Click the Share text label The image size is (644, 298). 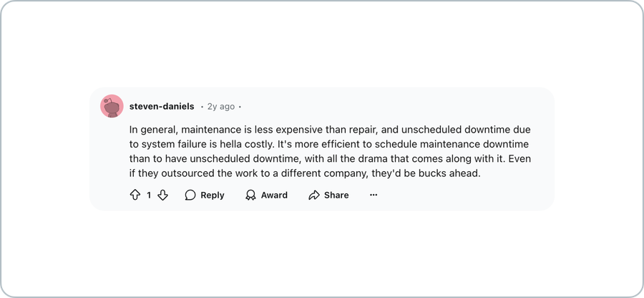coord(336,196)
